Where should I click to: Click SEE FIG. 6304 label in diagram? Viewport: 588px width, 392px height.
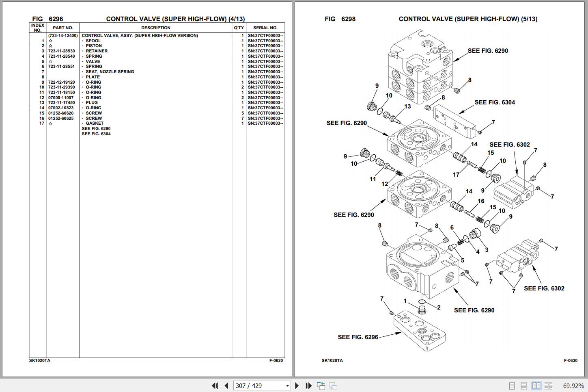(x=495, y=102)
